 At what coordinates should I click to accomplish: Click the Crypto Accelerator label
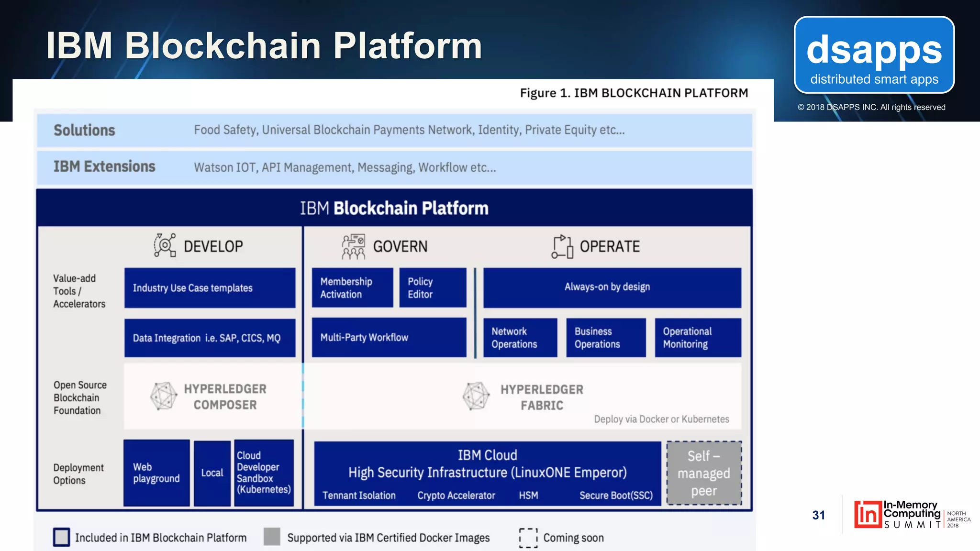pyautogui.click(x=456, y=496)
